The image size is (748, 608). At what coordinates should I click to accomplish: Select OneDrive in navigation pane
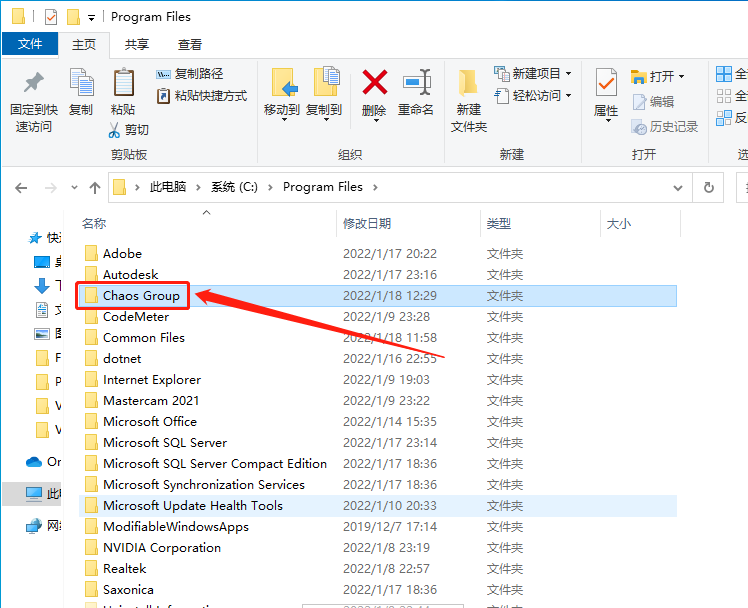44,462
